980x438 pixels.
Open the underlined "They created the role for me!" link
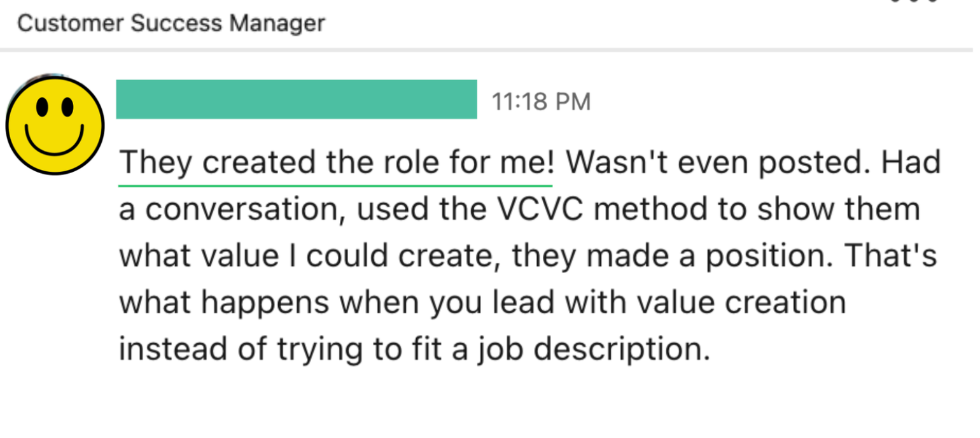(x=337, y=164)
